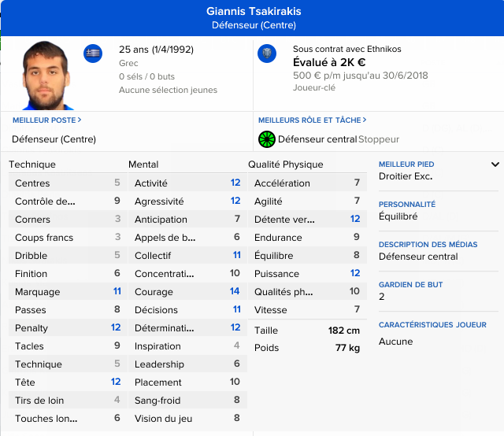Click the Mental column header
Image resolution: width=504 pixels, height=436 pixels.
pyautogui.click(x=143, y=164)
